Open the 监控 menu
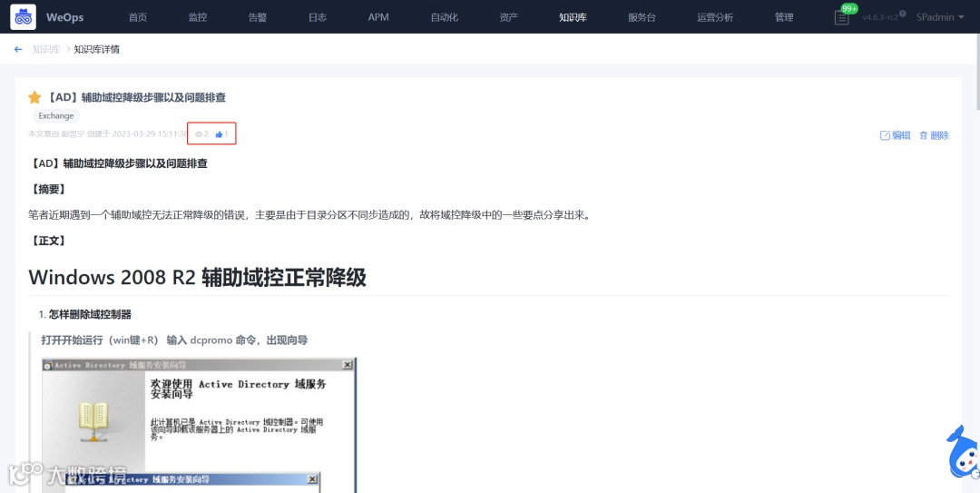 tap(198, 17)
